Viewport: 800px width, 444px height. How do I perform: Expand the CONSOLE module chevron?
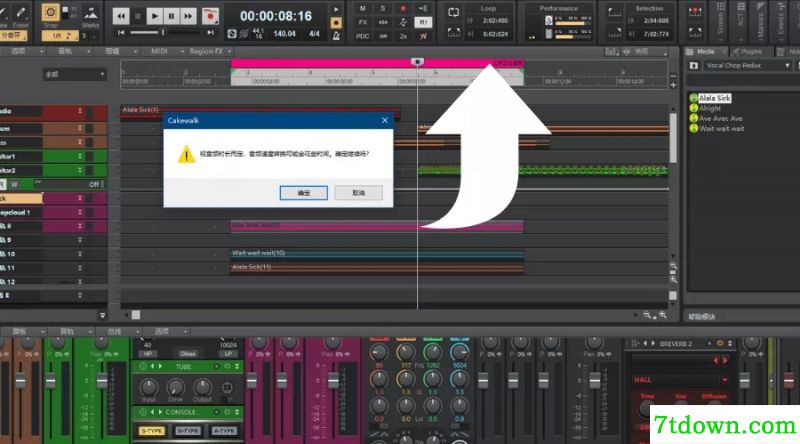click(x=237, y=412)
